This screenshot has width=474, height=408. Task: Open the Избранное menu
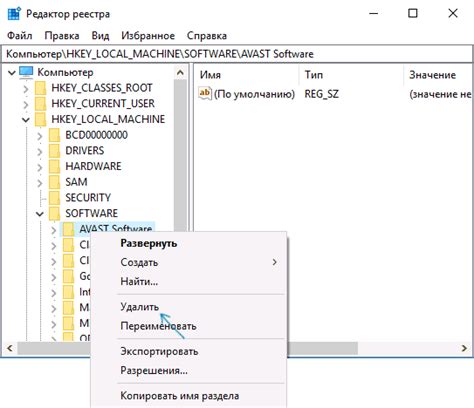pyautogui.click(x=148, y=36)
